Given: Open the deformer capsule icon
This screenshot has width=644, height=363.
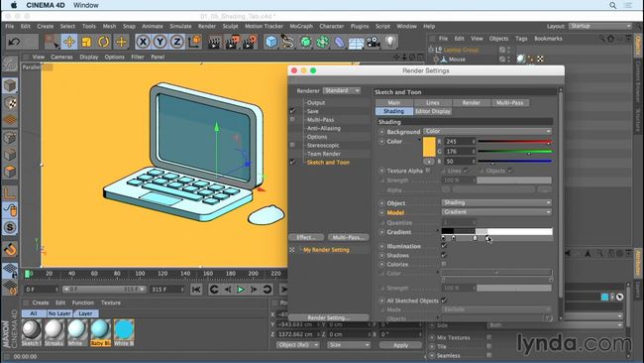Looking at the screenshot, I should (x=339, y=42).
